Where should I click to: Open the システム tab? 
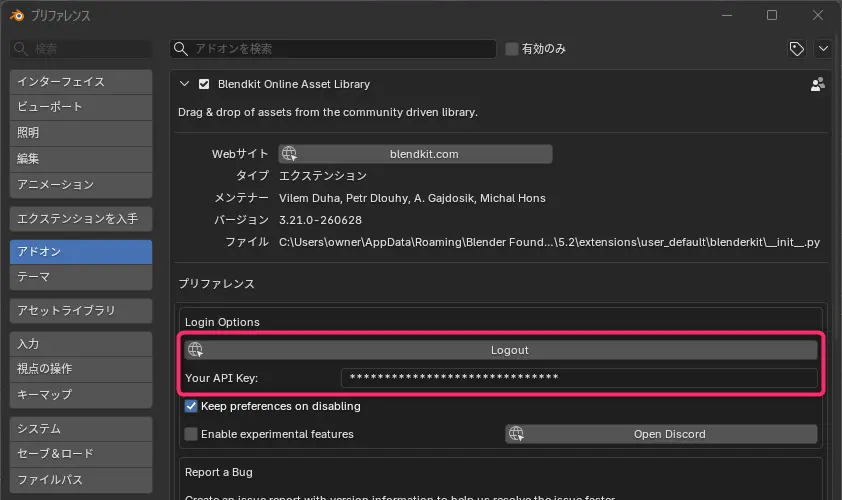click(81, 429)
